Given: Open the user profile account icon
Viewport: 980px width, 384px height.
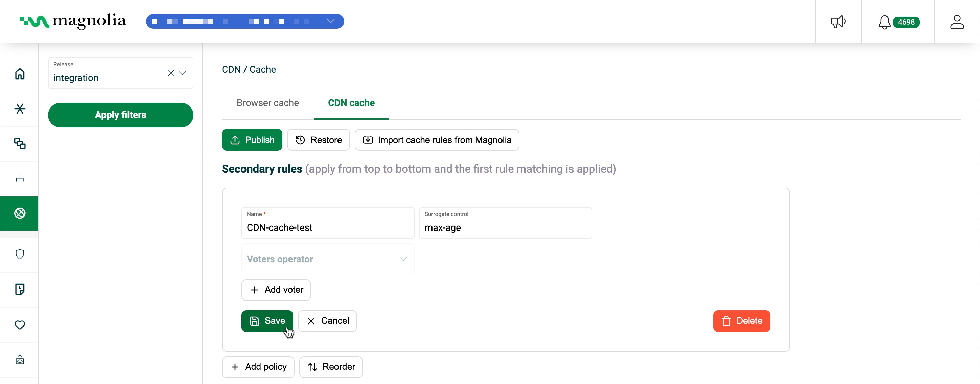Looking at the screenshot, I should pyautogui.click(x=958, y=22).
